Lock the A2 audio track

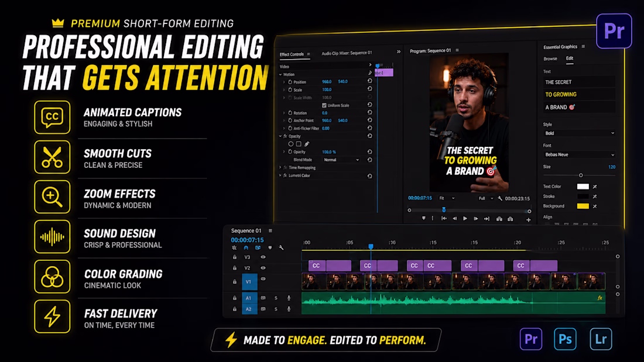[235, 309]
